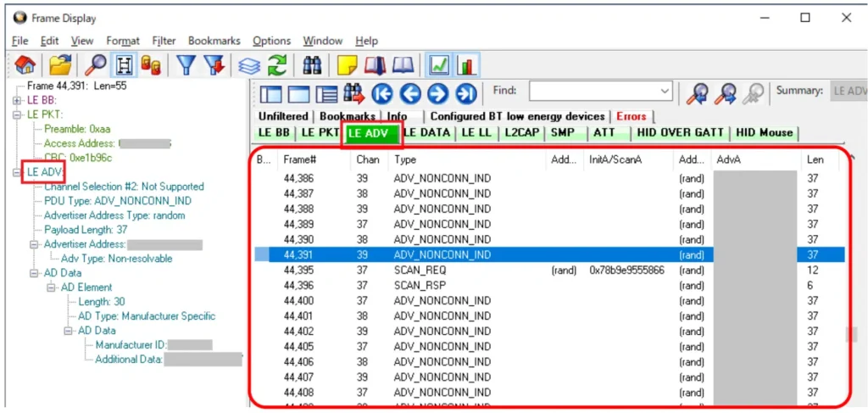Click the yellow sticky note icon
This screenshot has height=413, width=868.
click(347, 65)
